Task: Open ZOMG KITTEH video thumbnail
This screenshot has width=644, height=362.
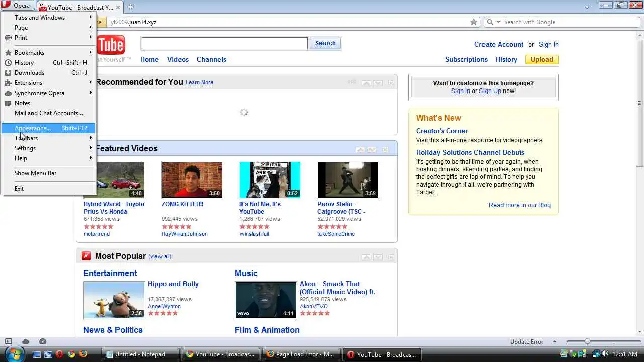Action: (192, 180)
